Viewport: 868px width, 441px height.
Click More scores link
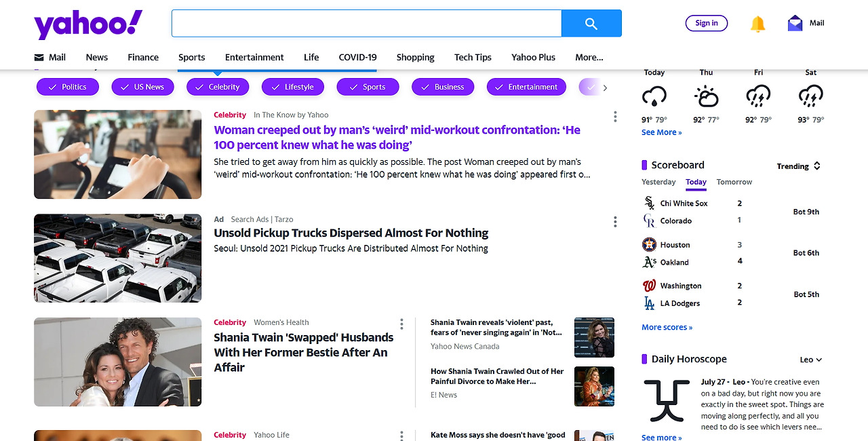pos(667,327)
